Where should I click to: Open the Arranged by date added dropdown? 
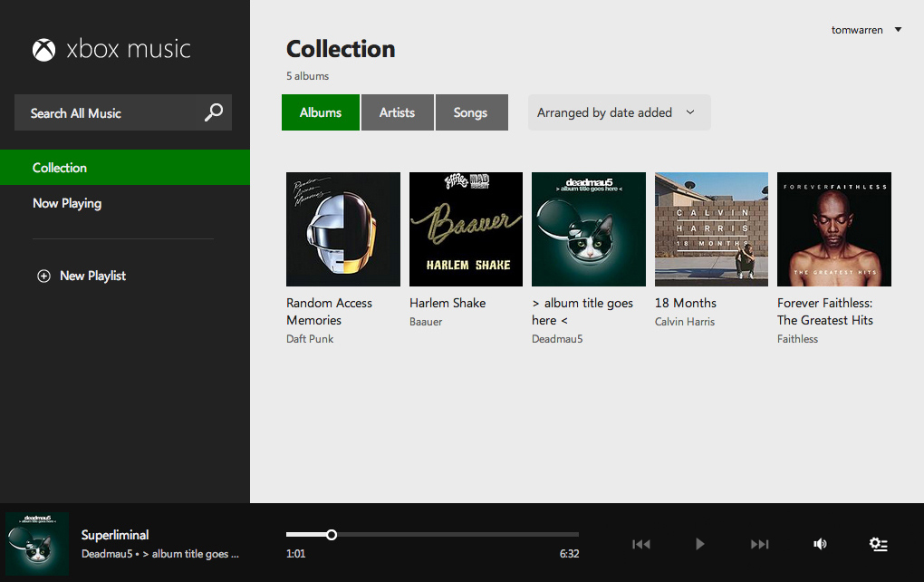[x=620, y=112]
